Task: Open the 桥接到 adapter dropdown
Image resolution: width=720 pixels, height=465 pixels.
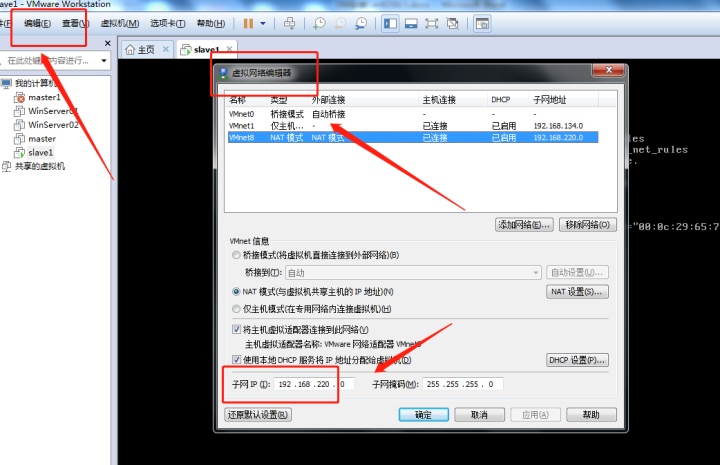Action: [413, 273]
